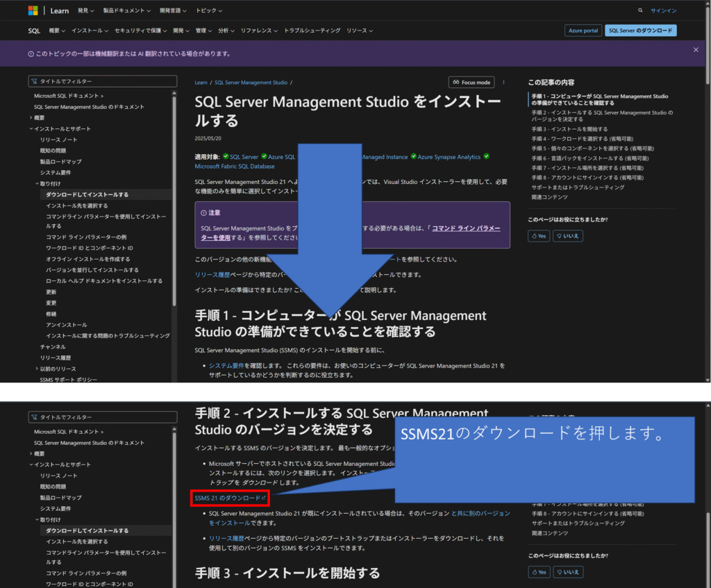Select インストールに関する問題のトラブルシューティング in sidebar
The height and width of the screenshot is (588, 711).
coord(108,336)
